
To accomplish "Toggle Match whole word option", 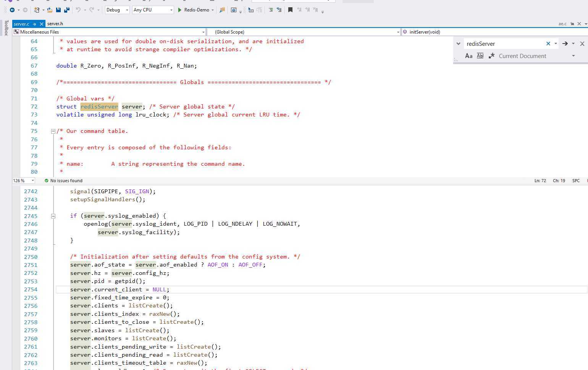I will coord(480,56).
